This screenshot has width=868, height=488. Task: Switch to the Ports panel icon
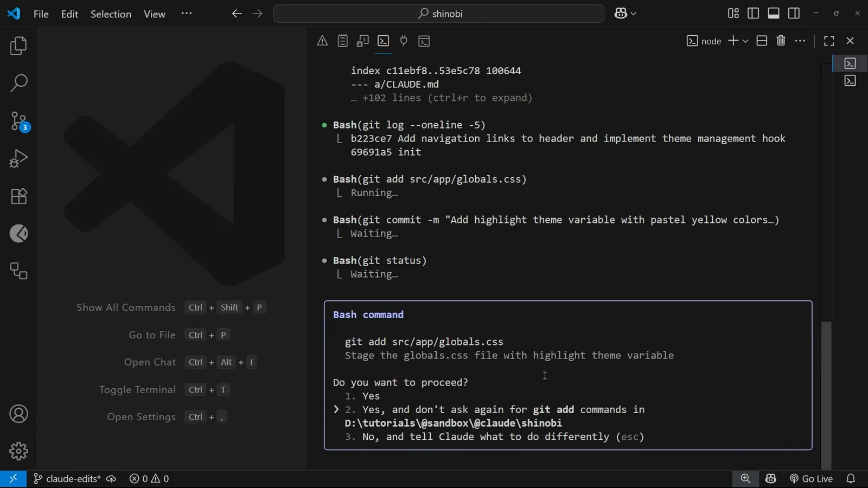coord(404,41)
